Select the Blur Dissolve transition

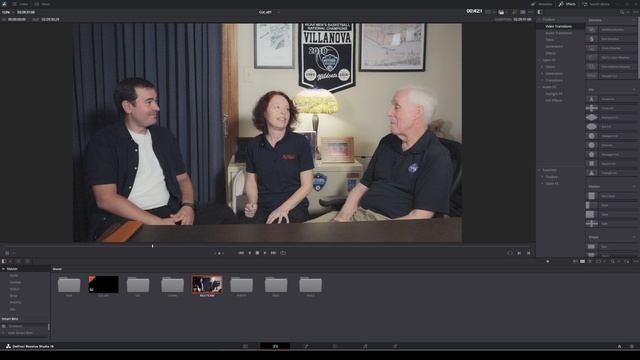611,39
